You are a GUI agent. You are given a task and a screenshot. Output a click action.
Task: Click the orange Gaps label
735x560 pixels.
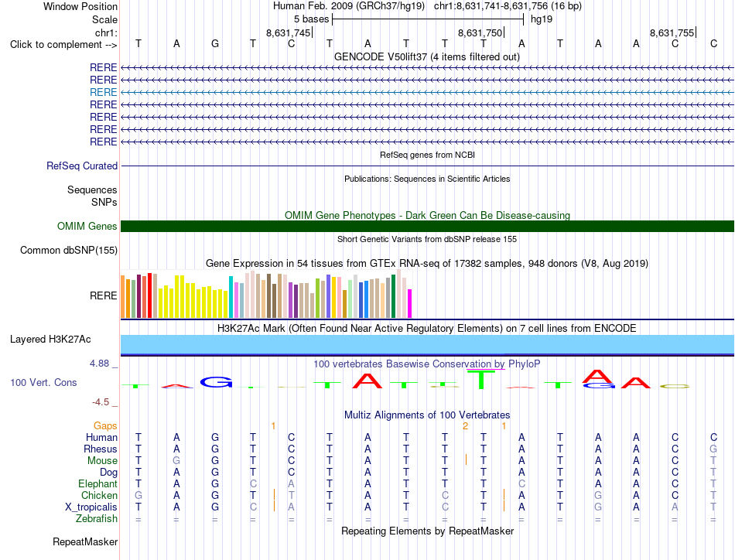click(105, 425)
